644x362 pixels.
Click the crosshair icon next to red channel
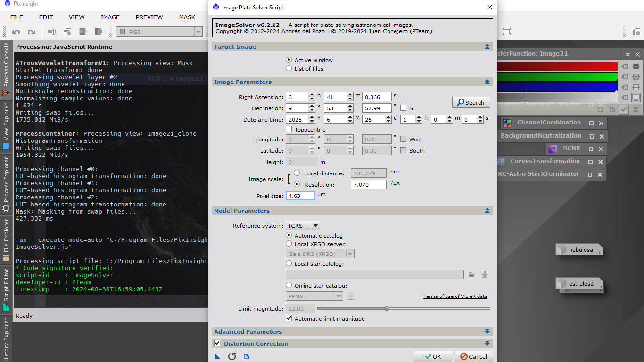coord(636,66)
